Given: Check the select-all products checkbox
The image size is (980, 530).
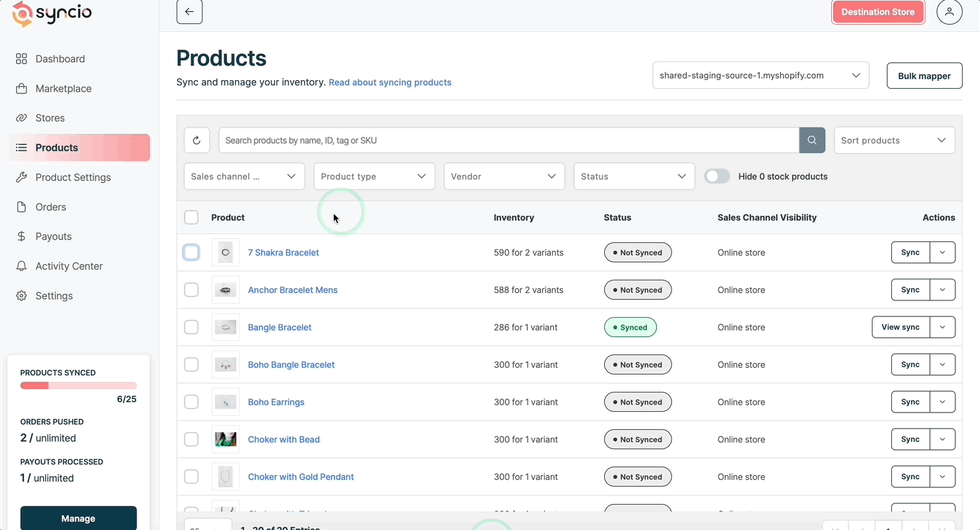Looking at the screenshot, I should (x=192, y=217).
